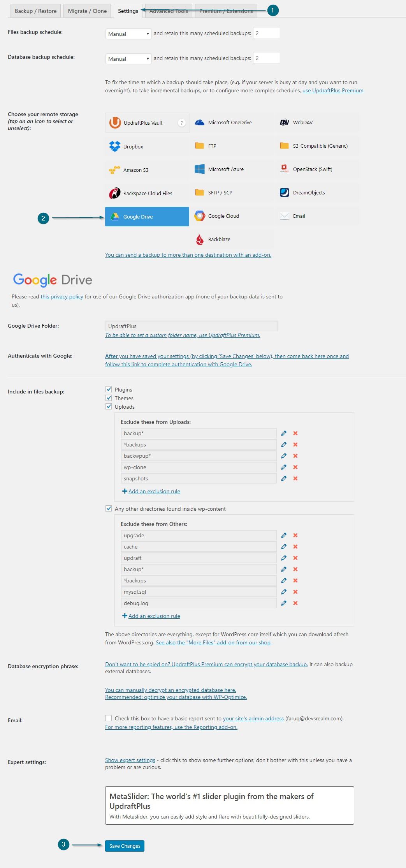Uncheck the Plugins backup checkbox
406x868 pixels.
coord(109,389)
